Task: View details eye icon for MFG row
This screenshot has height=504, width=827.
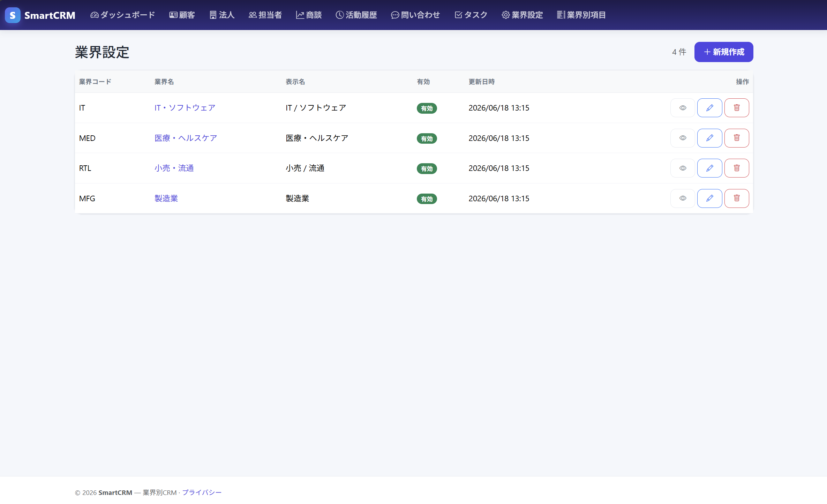Action: pyautogui.click(x=683, y=198)
